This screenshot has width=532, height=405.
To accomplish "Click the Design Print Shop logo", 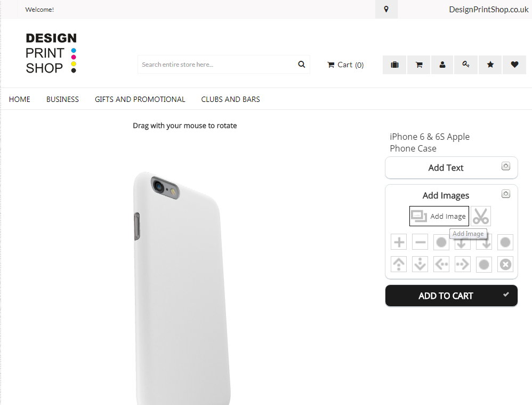I will [51, 53].
